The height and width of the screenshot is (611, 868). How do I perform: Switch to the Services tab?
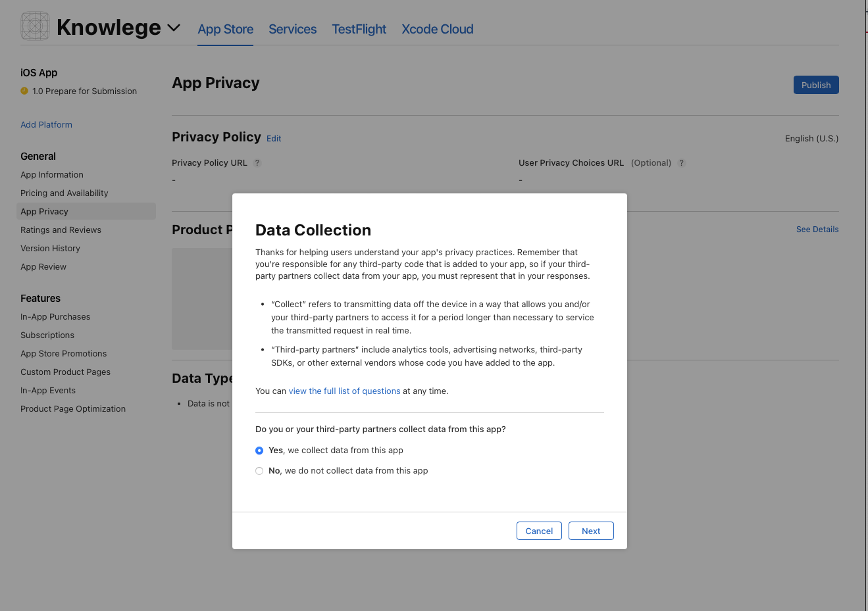[x=293, y=29]
